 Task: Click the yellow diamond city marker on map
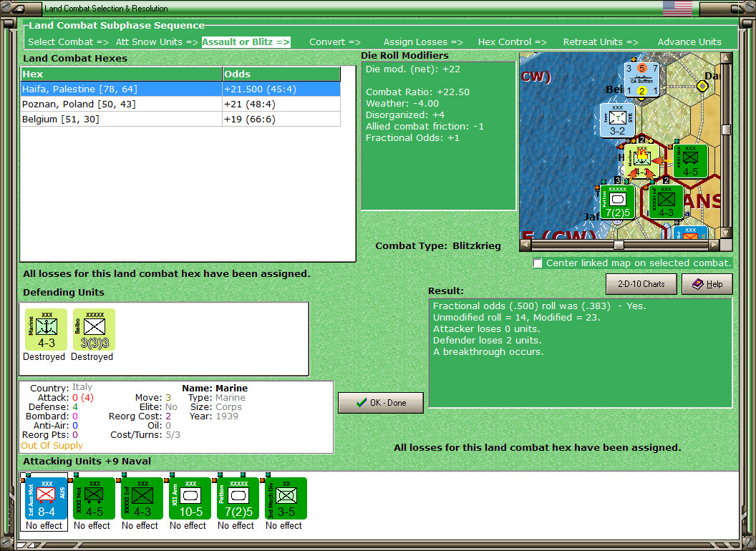click(702, 87)
